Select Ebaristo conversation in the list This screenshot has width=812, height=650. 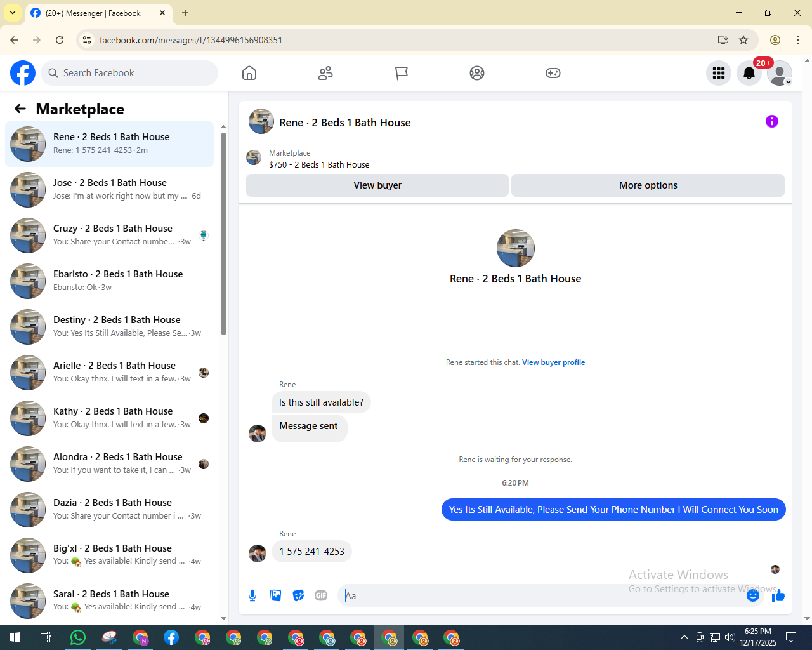pyautogui.click(x=109, y=281)
